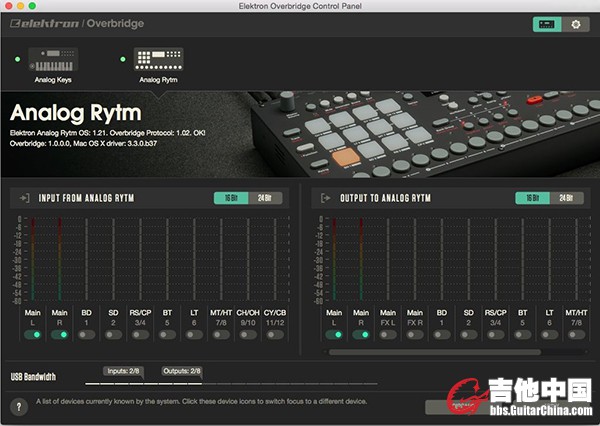Image resolution: width=600 pixels, height=426 pixels.
Task: Enable output SD 2 channel toggle
Action: point(469,335)
